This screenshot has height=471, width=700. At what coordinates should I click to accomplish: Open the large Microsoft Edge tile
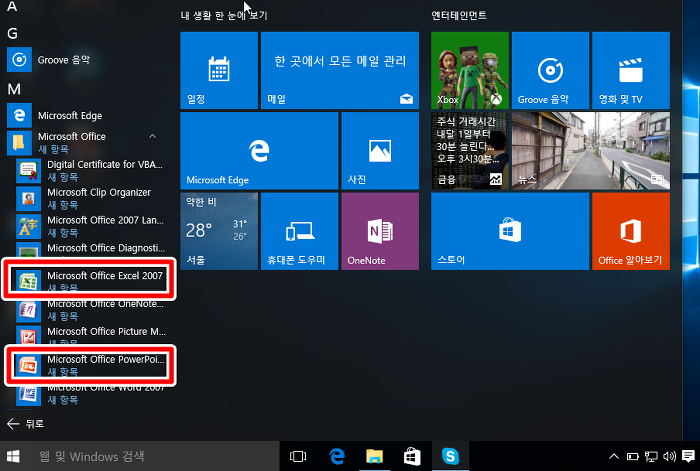pyautogui.click(x=259, y=150)
